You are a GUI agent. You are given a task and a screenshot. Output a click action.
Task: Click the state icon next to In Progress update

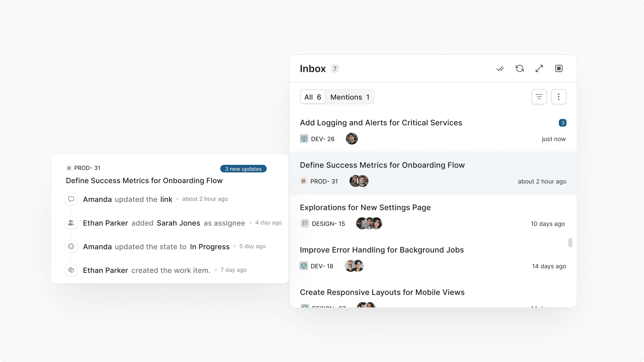pos(71,246)
